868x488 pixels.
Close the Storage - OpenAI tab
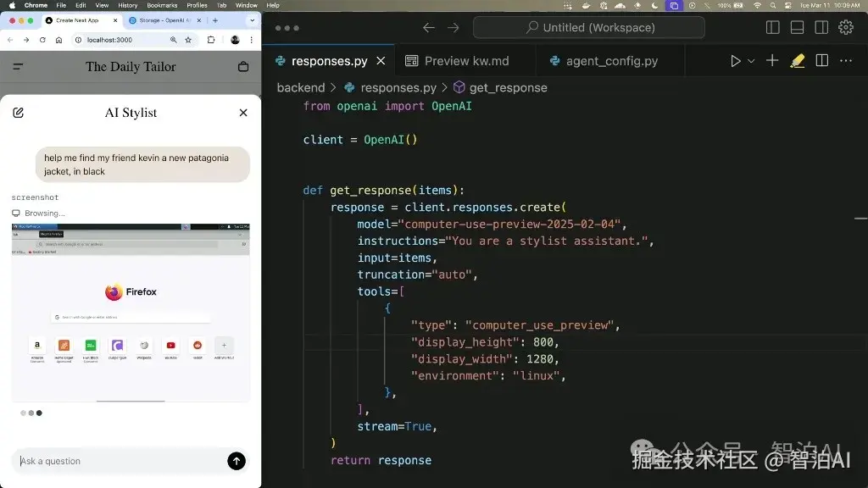198,20
